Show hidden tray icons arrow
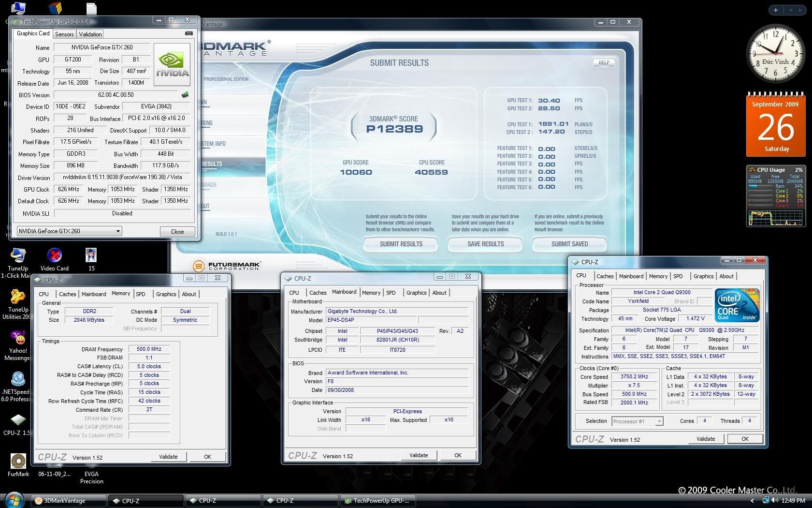 click(752, 501)
